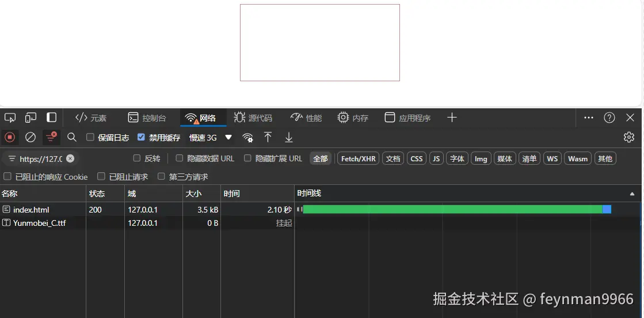
Task: Clear the network log
Action: 31,137
